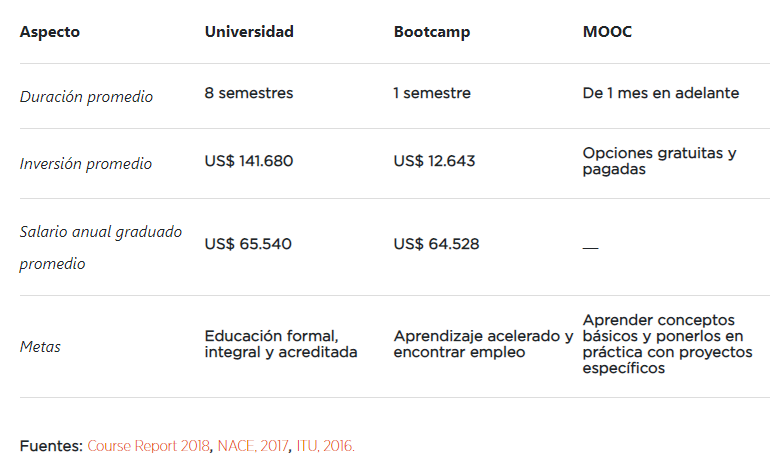The height and width of the screenshot is (471, 771).
Task: Select the Salario anual graduado promedio label
Action: [x=101, y=247]
